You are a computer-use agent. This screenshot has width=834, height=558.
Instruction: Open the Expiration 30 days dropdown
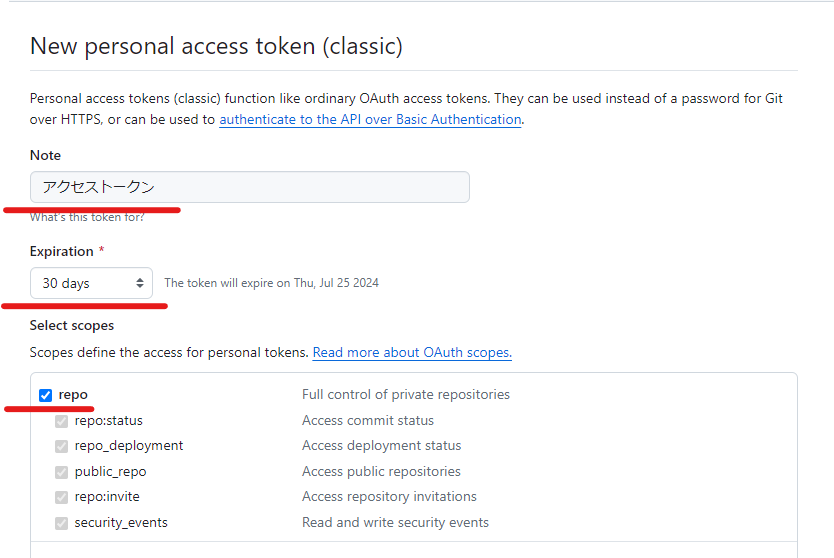click(91, 283)
